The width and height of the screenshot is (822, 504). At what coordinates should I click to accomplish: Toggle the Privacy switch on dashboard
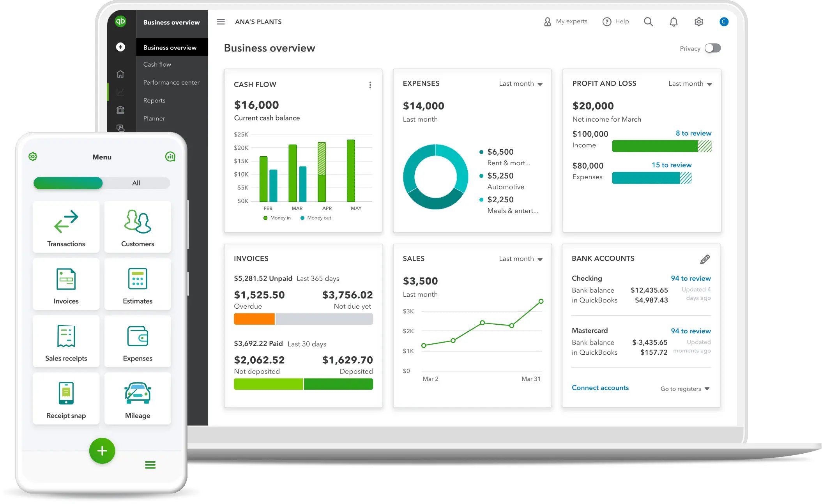coord(712,48)
